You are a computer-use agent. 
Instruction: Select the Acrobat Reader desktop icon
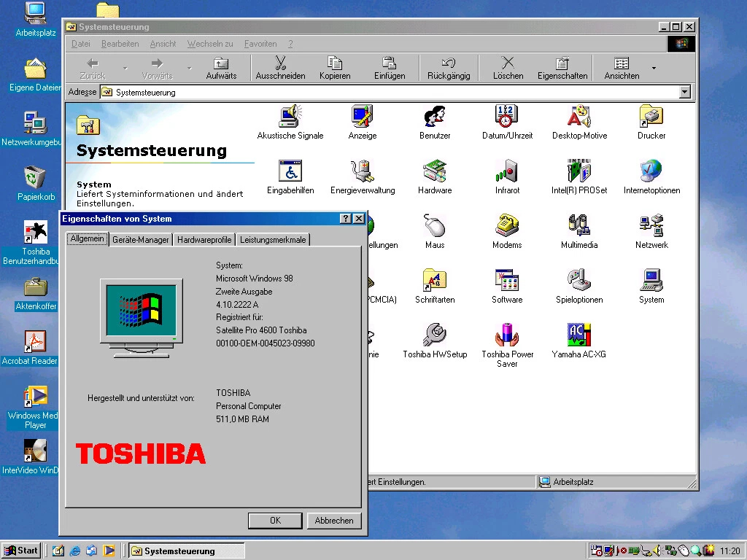[x=31, y=348]
